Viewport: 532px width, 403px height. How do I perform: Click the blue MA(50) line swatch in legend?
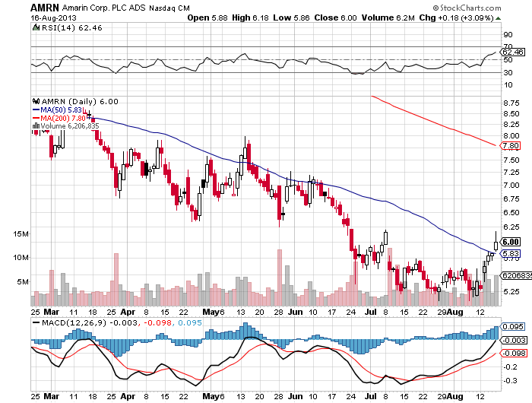coord(36,110)
